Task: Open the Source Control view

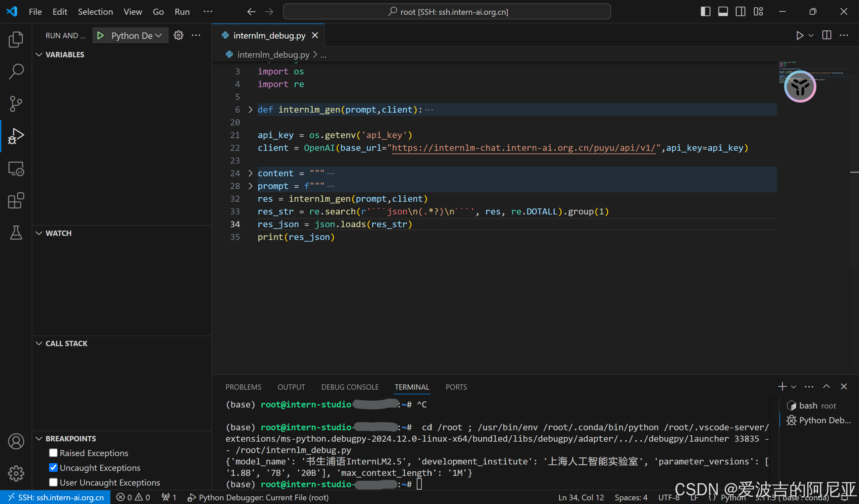Action: (x=16, y=104)
